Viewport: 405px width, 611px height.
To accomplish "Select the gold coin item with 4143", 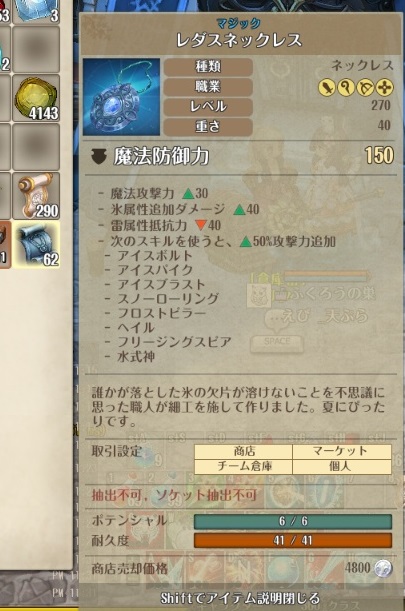I will pos(36,99).
